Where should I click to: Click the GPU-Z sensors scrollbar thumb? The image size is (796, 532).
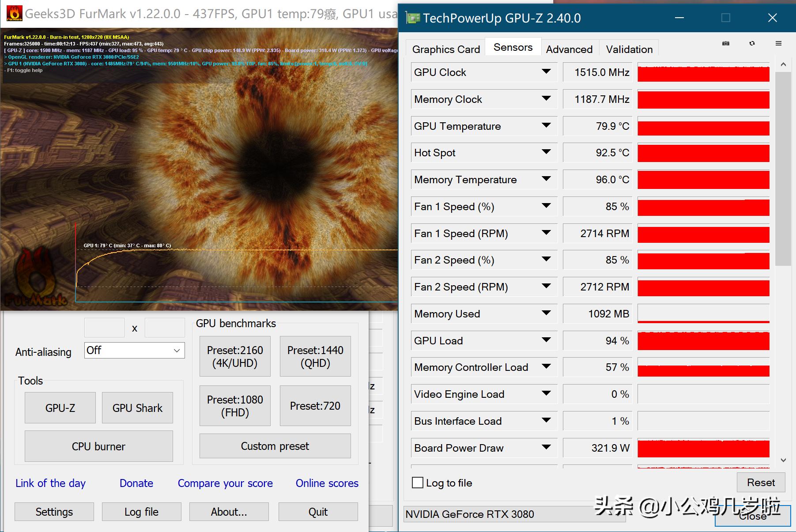click(x=783, y=169)
